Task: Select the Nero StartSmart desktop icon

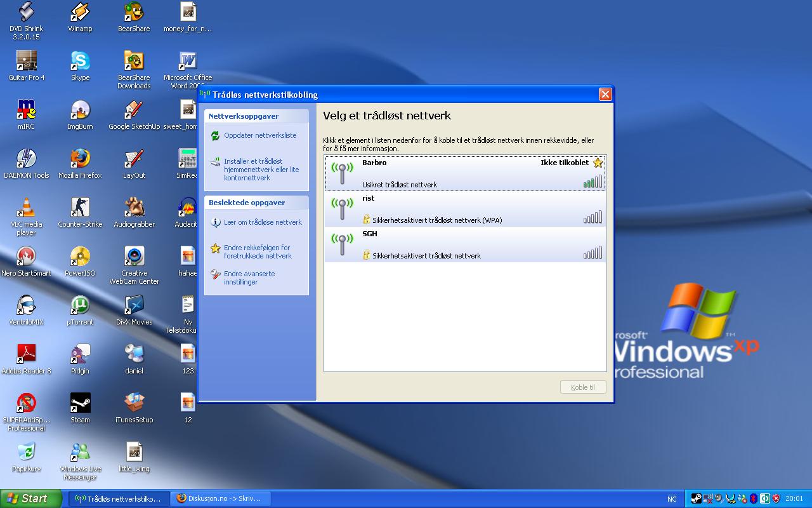Action: [x=26, y=262]
